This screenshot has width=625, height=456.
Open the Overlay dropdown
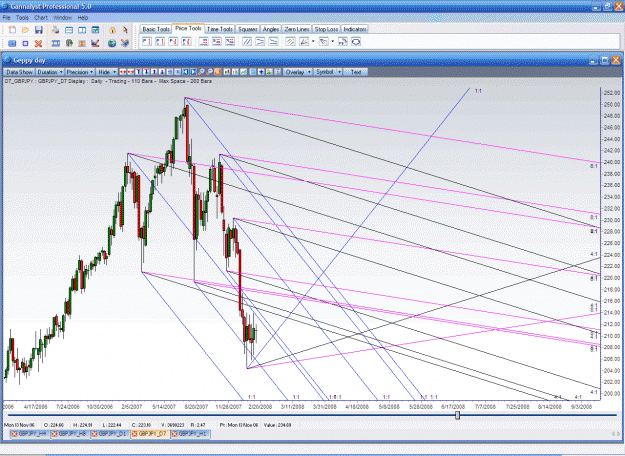pos(298,72)
